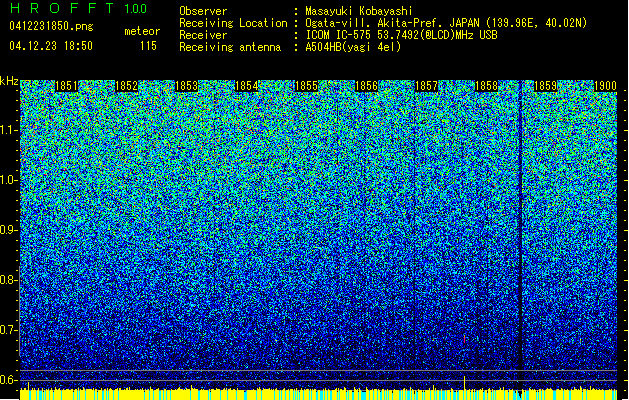This screenshot has width=629, height=400.
Task: Click the 1.0 kHz axis label
Action: (8, 180)
